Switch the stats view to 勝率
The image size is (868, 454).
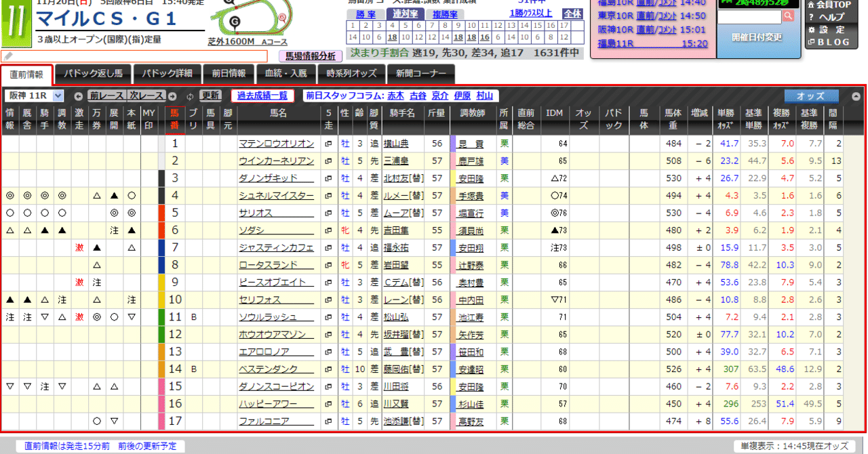(x=366, y=13)
